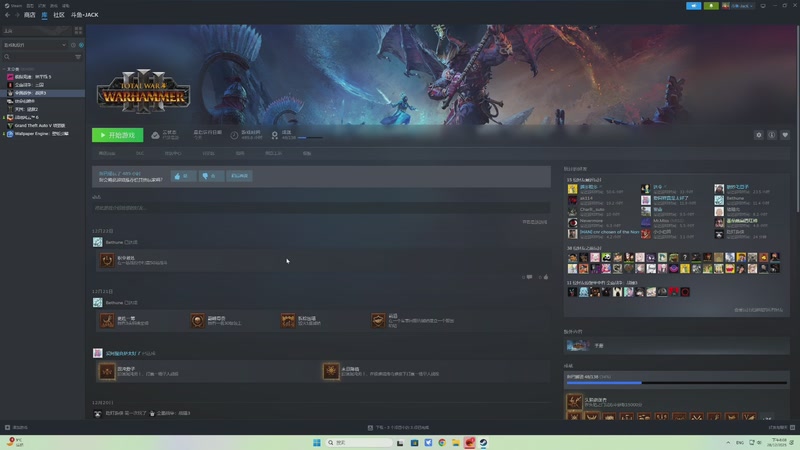Click the green notification bell button
Viewport: 800px width, 450px height.
pyautogui.click(x=711, y=6)
